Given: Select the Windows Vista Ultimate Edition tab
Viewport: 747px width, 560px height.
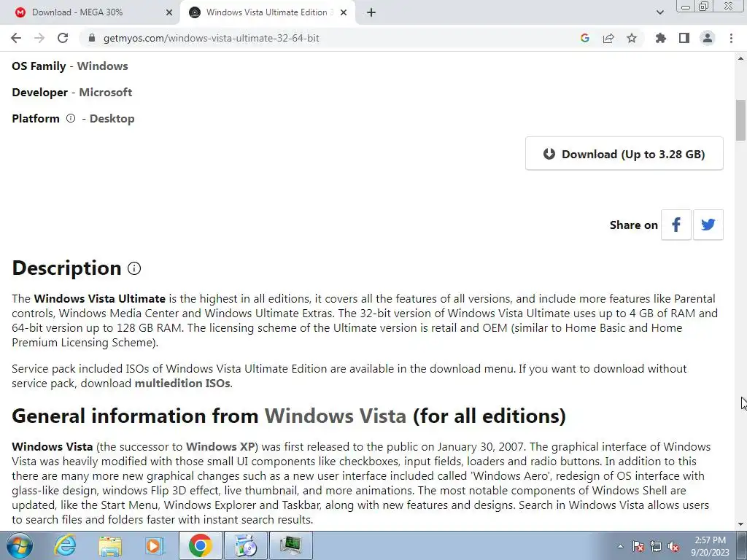Looking at the screenshot, I should click(x=267, y=12).
